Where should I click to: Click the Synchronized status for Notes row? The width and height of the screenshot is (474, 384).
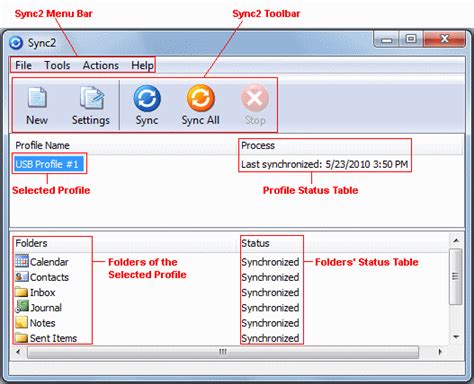click(270, 323)
